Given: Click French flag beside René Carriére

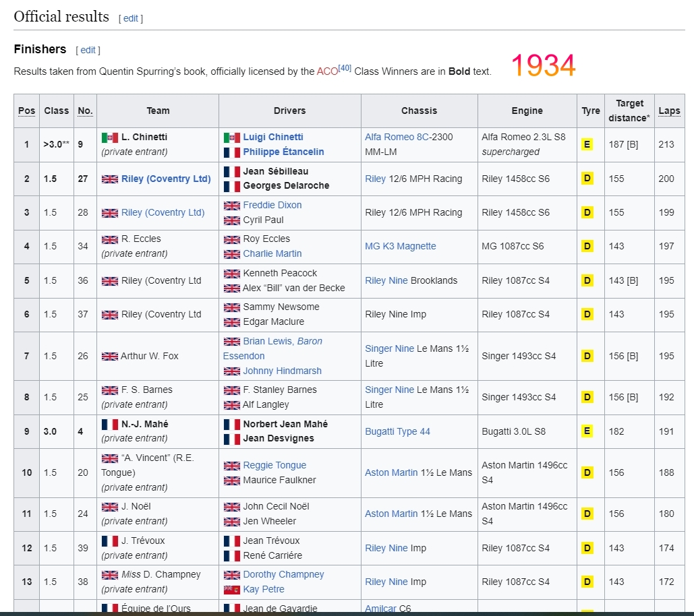Looking at the screenshot, I should point(232,555).
